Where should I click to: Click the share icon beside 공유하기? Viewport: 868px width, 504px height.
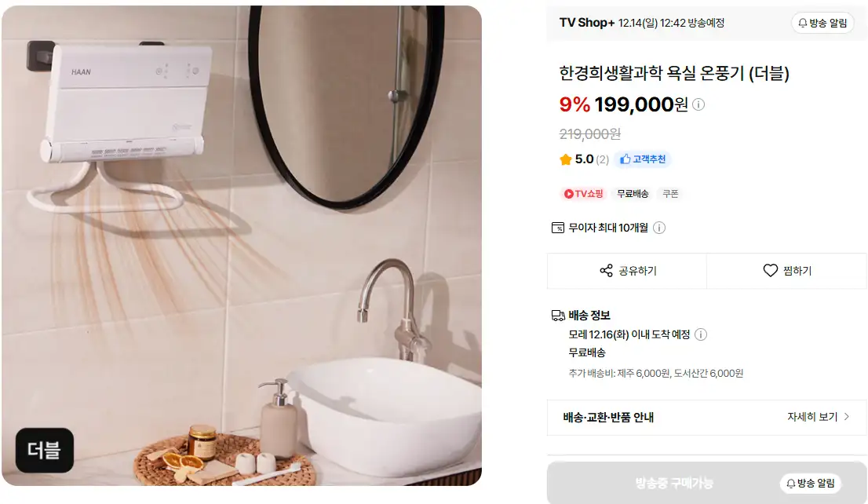pyautogui.click(x=606, y=270)
